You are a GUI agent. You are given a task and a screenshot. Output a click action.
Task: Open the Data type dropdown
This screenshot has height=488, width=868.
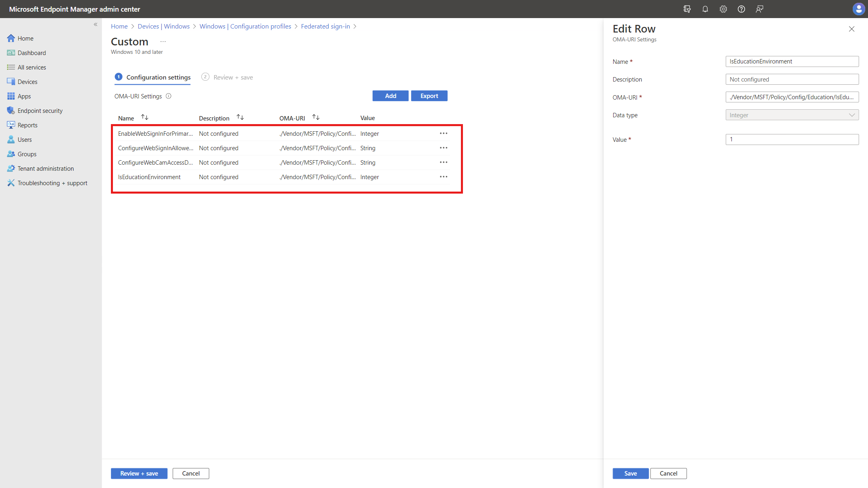[792, 115]
